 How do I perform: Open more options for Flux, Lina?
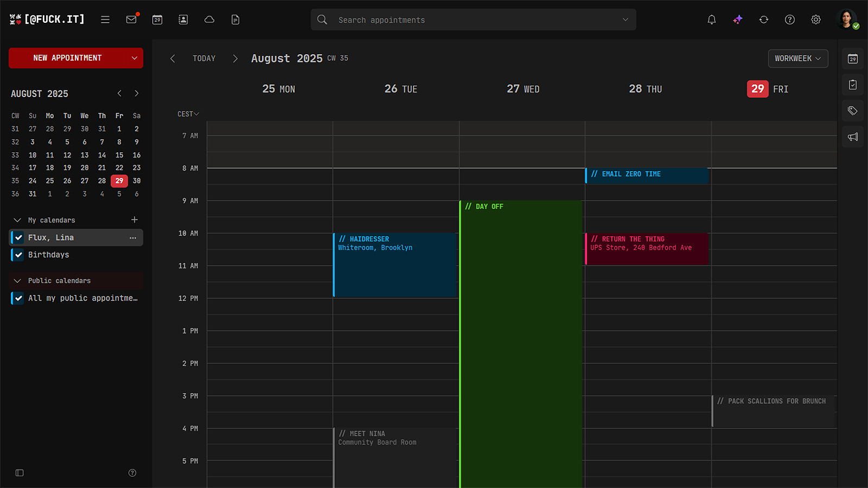[133, 237]
